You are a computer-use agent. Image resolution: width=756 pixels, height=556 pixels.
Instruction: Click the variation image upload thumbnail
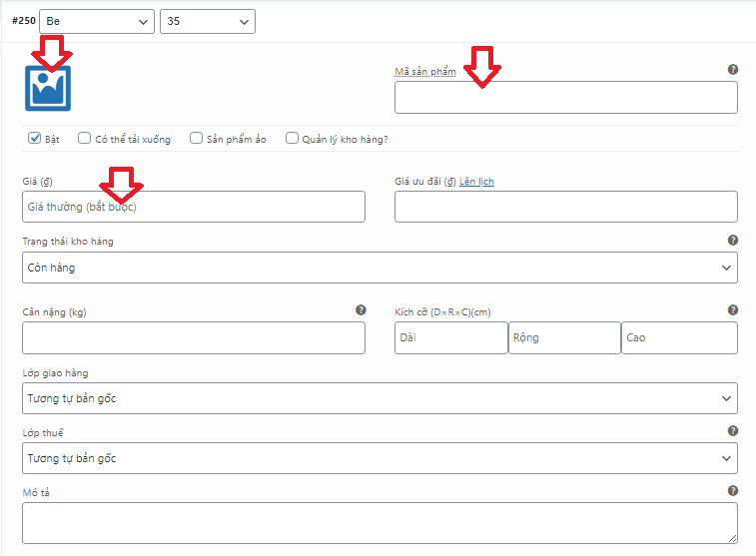(48, 88)
